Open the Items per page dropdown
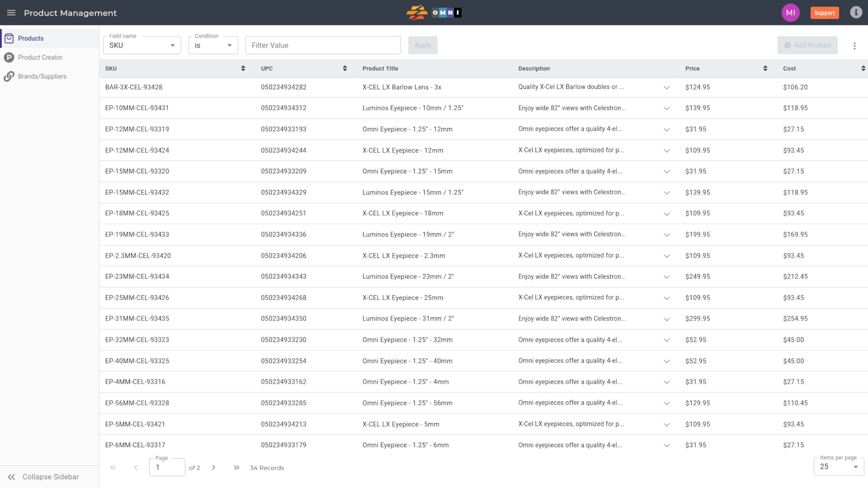The image size is (868, 488). [839, 467]
